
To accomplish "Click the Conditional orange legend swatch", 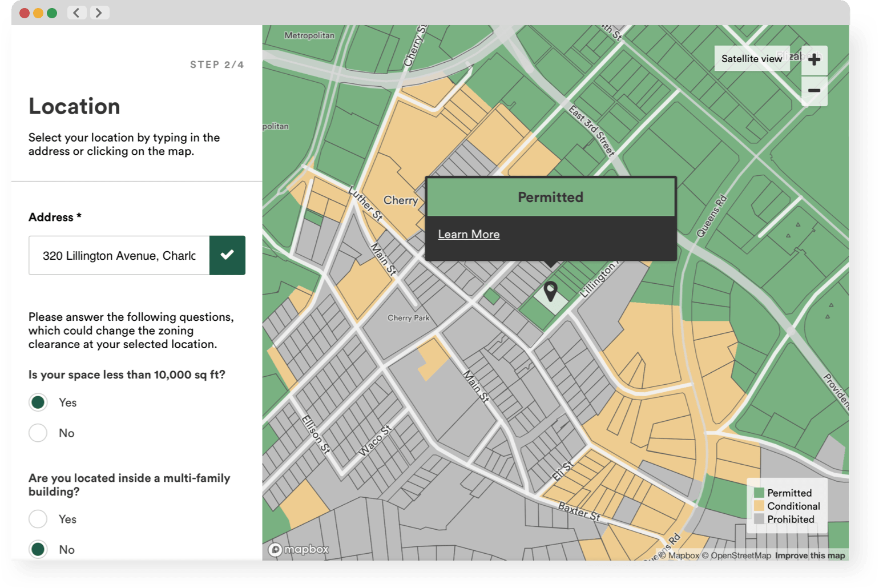I will 759,506.
